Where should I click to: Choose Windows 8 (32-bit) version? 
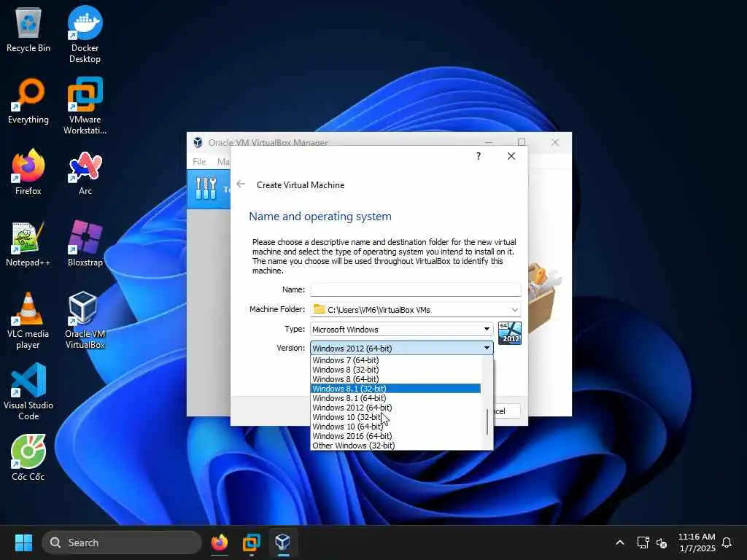395,370
